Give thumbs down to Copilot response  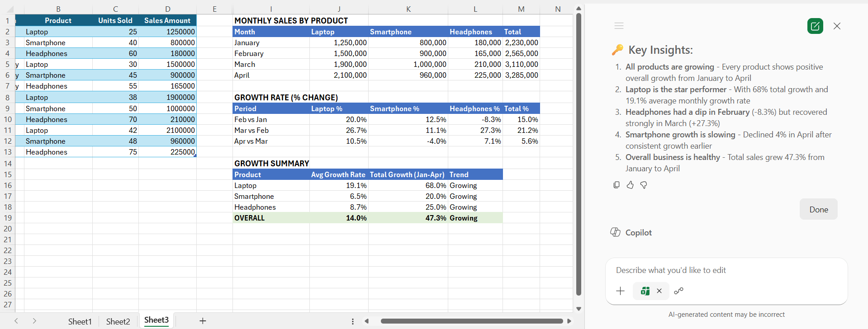tap(644, 185)
